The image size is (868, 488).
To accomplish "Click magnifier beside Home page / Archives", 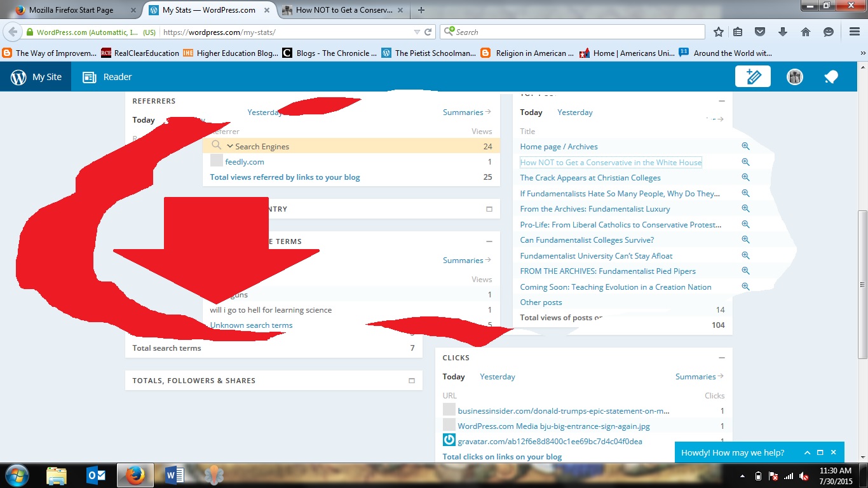I will coord(745,146).
